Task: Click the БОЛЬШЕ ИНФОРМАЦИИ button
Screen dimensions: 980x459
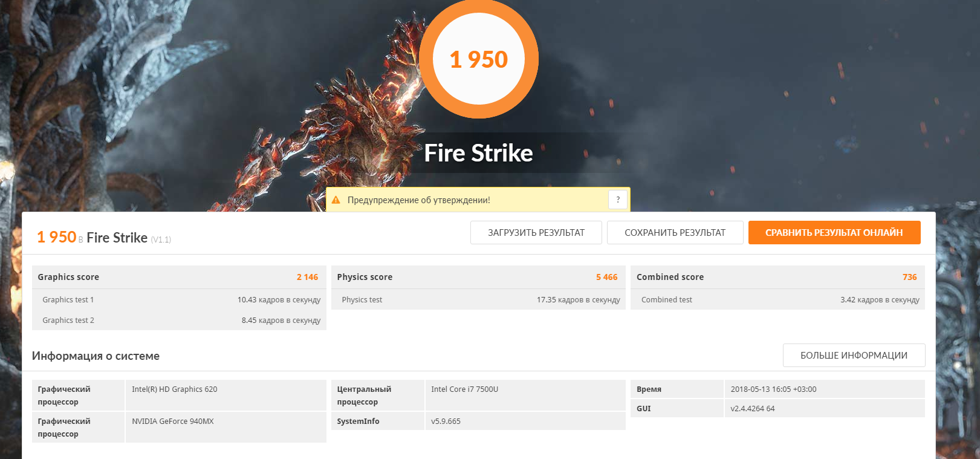Action: [x=854, y=356]
